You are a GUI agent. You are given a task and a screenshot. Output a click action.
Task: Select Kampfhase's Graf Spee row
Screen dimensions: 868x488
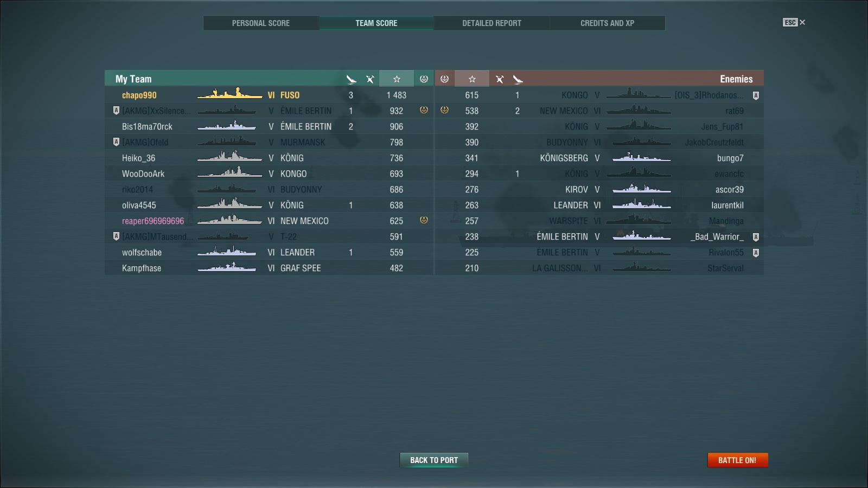coord(269,268)
